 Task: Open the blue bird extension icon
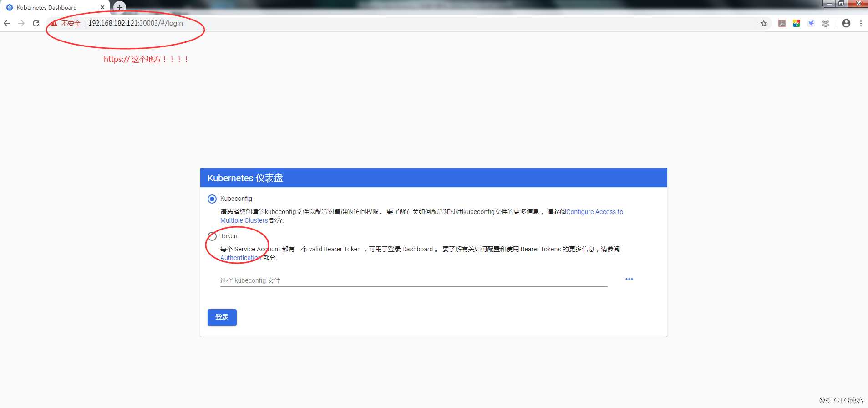[811, 23]
